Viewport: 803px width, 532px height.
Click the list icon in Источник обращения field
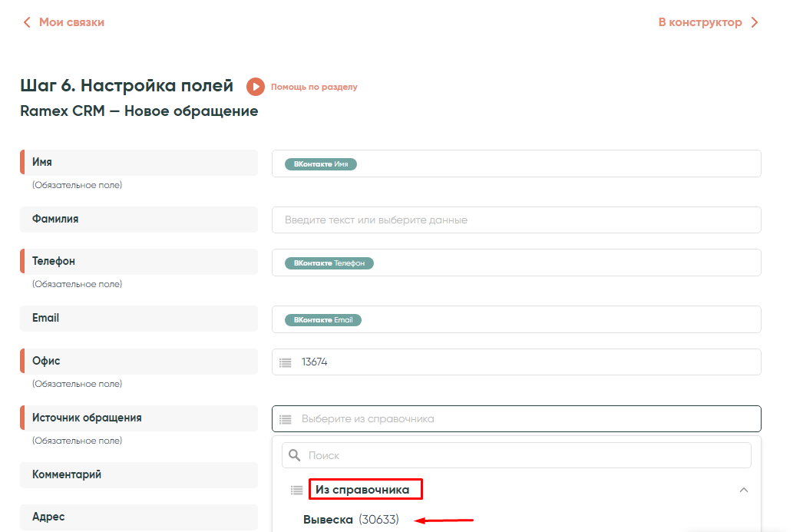[286, 419]
